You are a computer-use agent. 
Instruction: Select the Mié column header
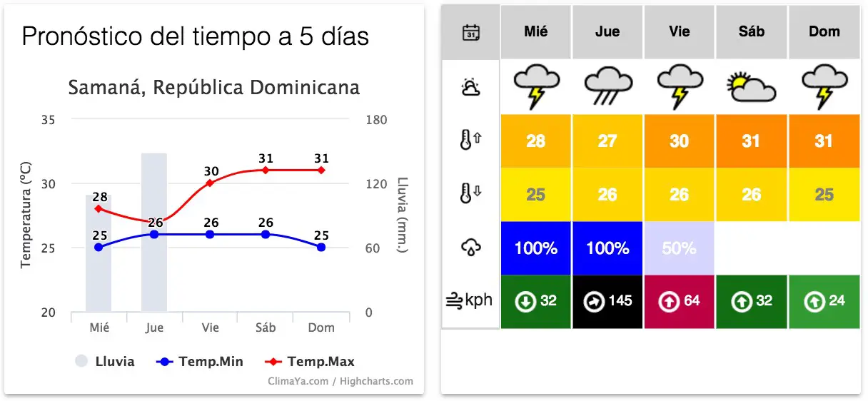click(536, 32)
